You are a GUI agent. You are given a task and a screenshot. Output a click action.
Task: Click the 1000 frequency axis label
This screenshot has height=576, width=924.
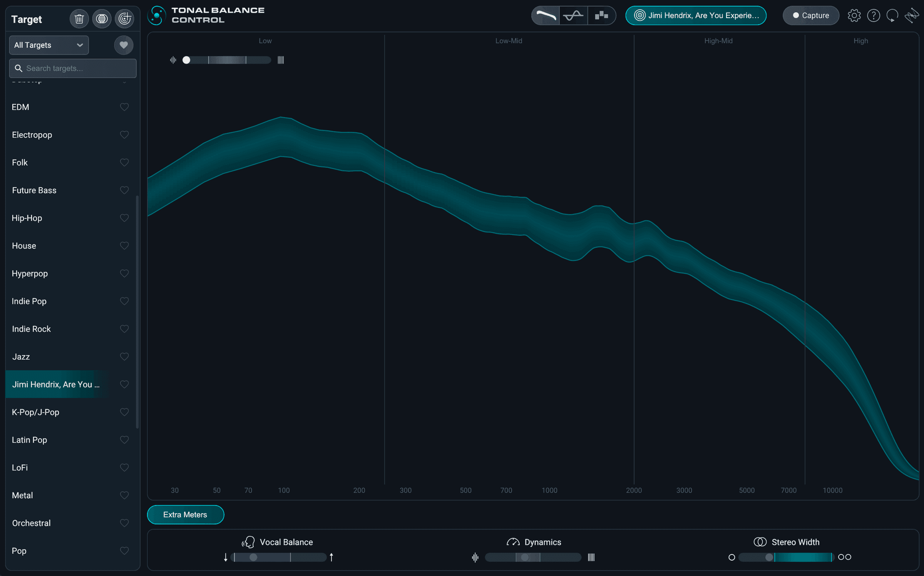(549, 490)
